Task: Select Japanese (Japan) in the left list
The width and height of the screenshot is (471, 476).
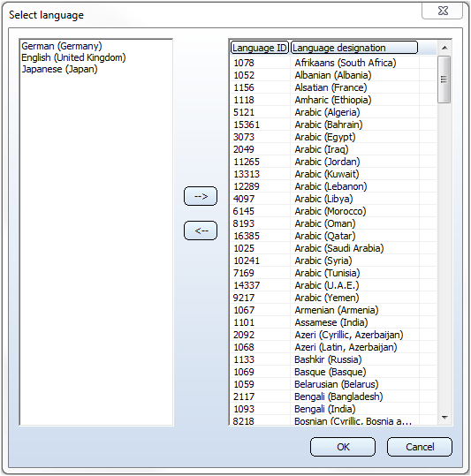Action: 59,69
